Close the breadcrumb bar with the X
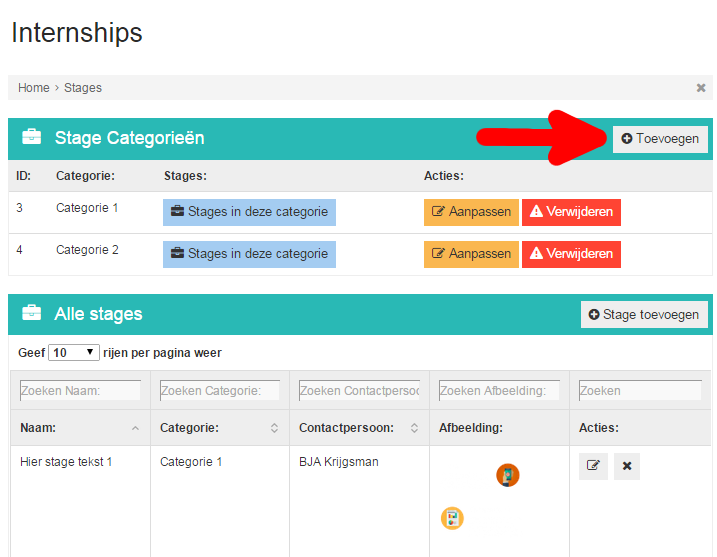The width and height of the screenshot is (717, 557). tap(701, 88)
